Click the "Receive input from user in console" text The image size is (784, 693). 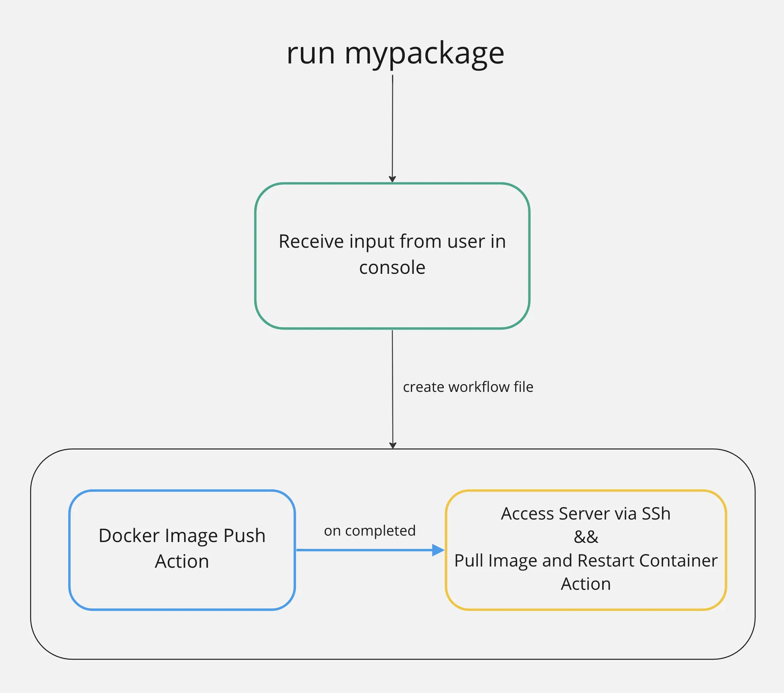[x=392, y=242]
